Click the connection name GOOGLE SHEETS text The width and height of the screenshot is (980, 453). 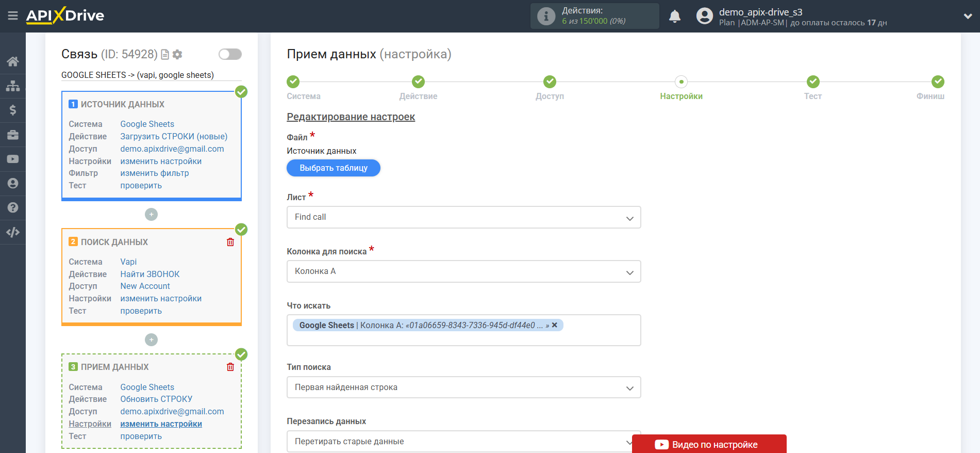click(138, 75)
